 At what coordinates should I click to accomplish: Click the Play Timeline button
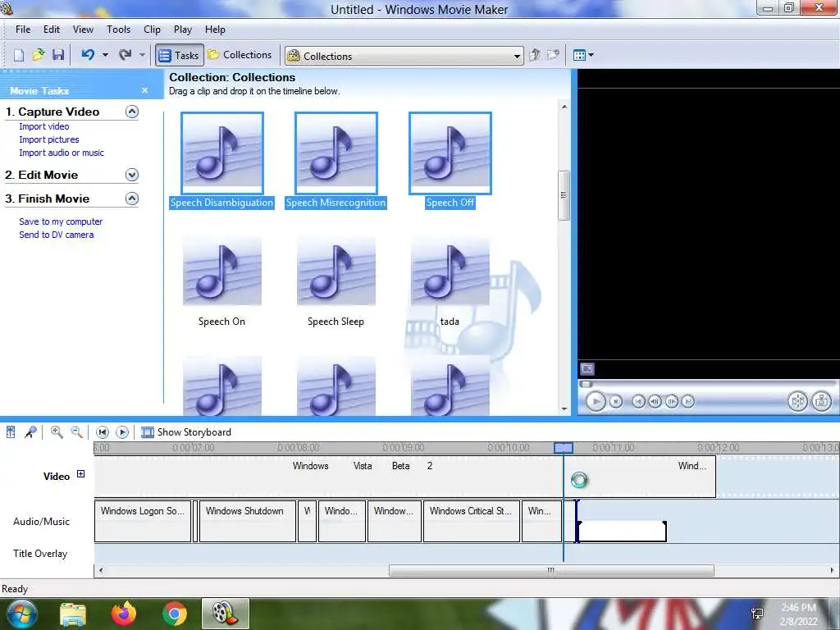(122, 431)
